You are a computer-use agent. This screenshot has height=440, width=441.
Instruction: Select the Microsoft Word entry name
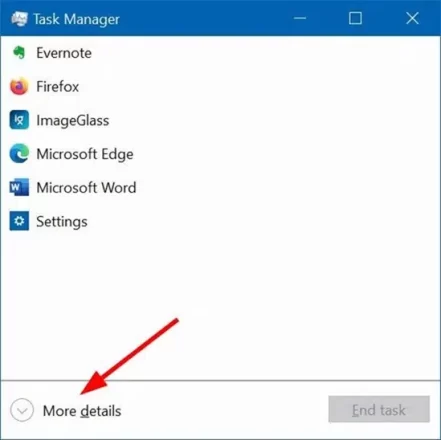tap(86, 188)
